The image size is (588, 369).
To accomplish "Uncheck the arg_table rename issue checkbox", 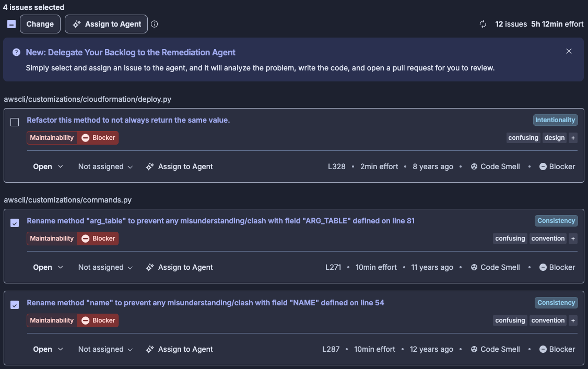I will tap(15, 223).
